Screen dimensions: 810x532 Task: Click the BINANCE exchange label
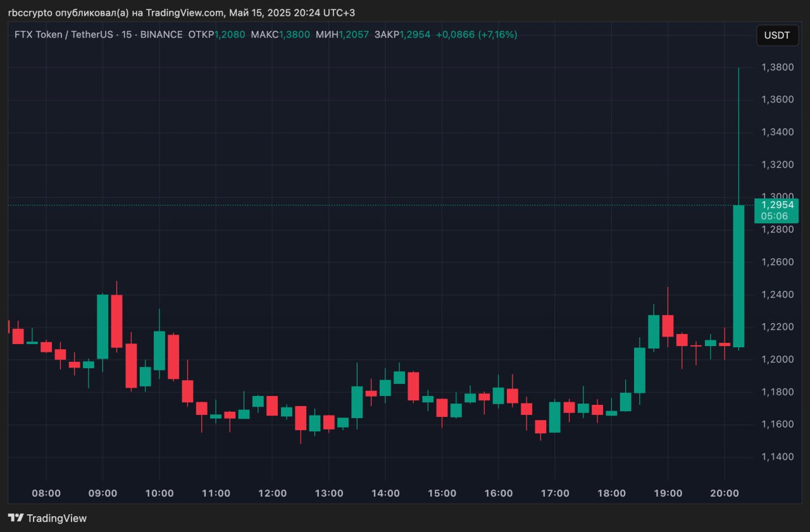pyautogui.click(x=161, y=35)
